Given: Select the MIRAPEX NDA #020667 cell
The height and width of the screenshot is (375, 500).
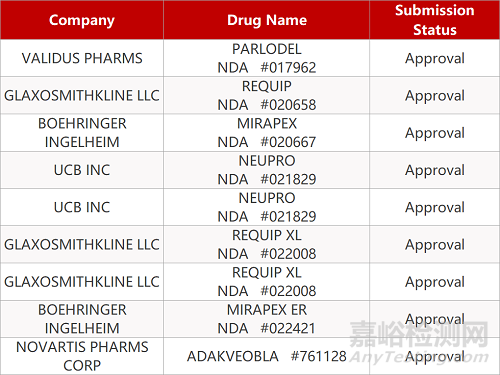Looking at the screenshot, I should [x=266, y=133].
